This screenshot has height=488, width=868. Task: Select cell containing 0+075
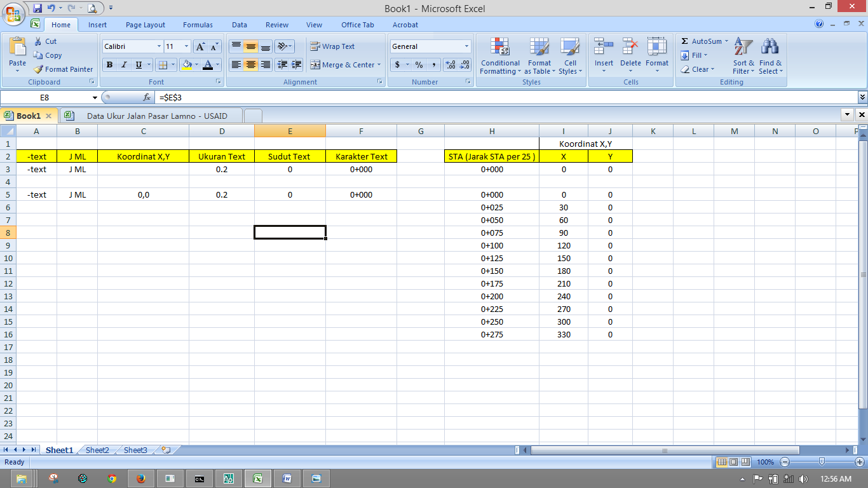pyautogui.click(x=492, y=233)
